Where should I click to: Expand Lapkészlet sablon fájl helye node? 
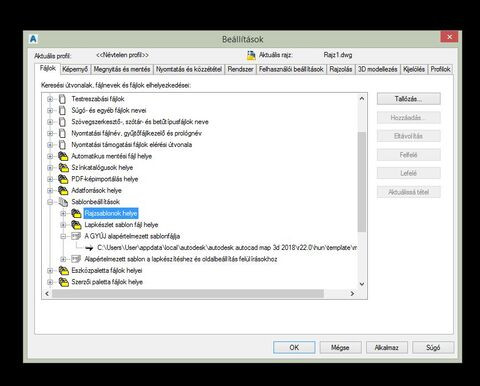[x=63, y=225]
